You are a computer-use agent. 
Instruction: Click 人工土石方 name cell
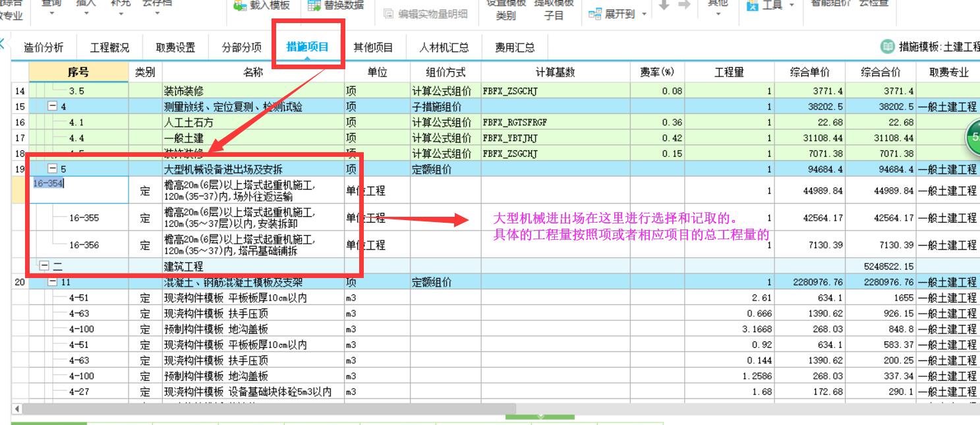point(253,123)
